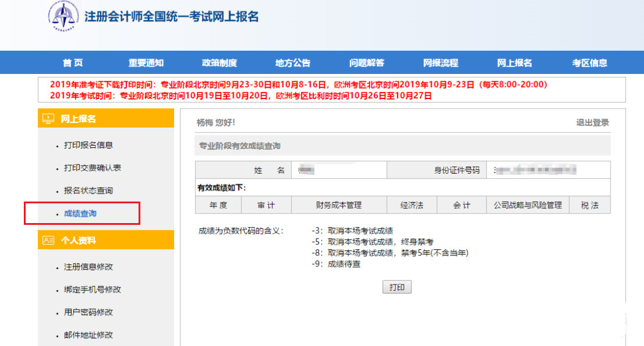Open the 用户密码修改 link
644x346 pixels.
click(88, 312)
